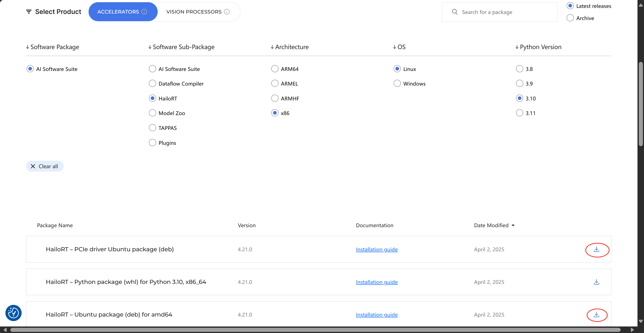Sort by Date Modified dropdown arrow
The image size is (644, 333).
pos(513,225)
